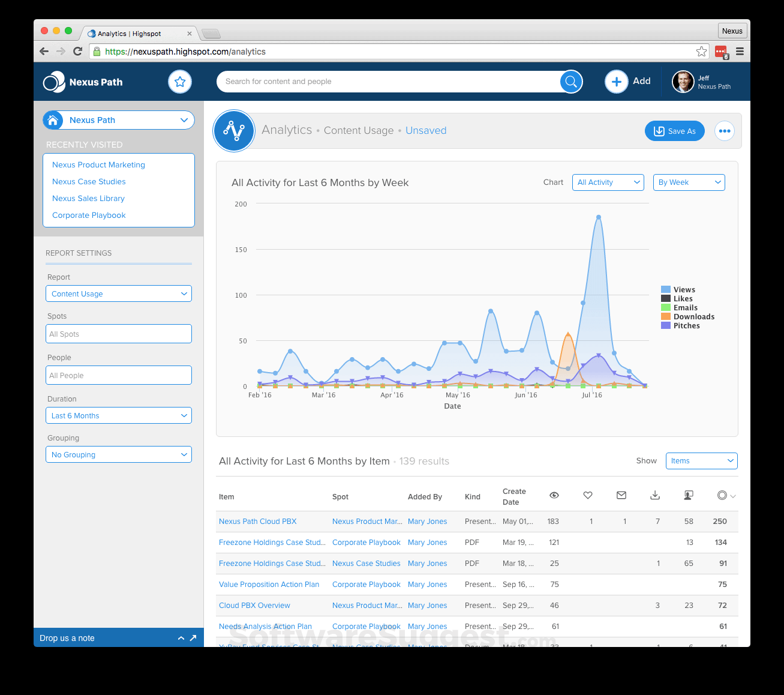Open the more options ellipsis menu near Save As
The image size is (784, 695).
(x=725, y=130)
